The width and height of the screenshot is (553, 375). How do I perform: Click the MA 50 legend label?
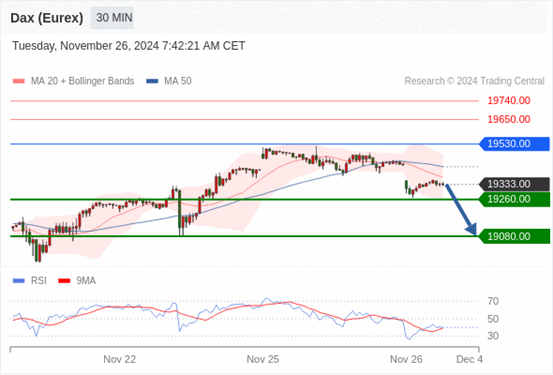pyautogui.click(x=178, y=81)
